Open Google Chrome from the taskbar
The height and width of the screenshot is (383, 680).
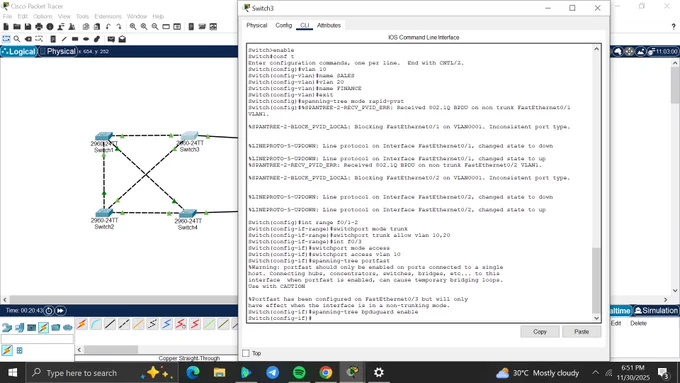point(326,373)
